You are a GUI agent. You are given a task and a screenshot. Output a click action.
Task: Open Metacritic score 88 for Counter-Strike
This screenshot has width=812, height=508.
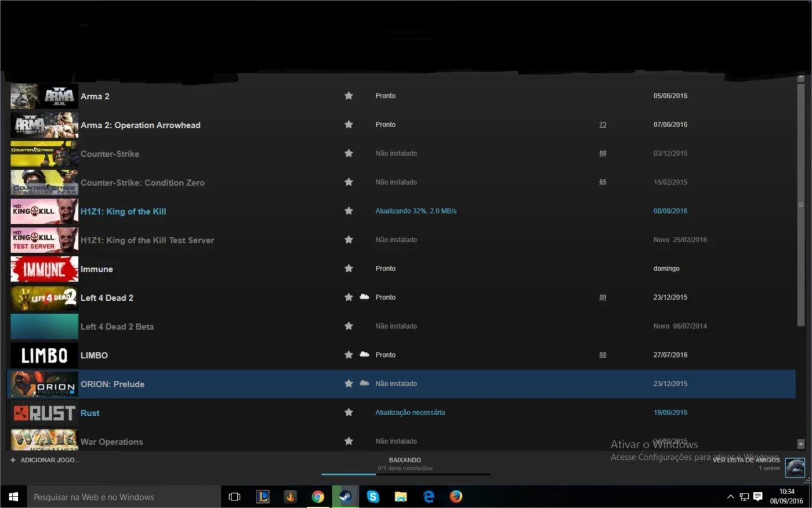[x=603, y=153]
